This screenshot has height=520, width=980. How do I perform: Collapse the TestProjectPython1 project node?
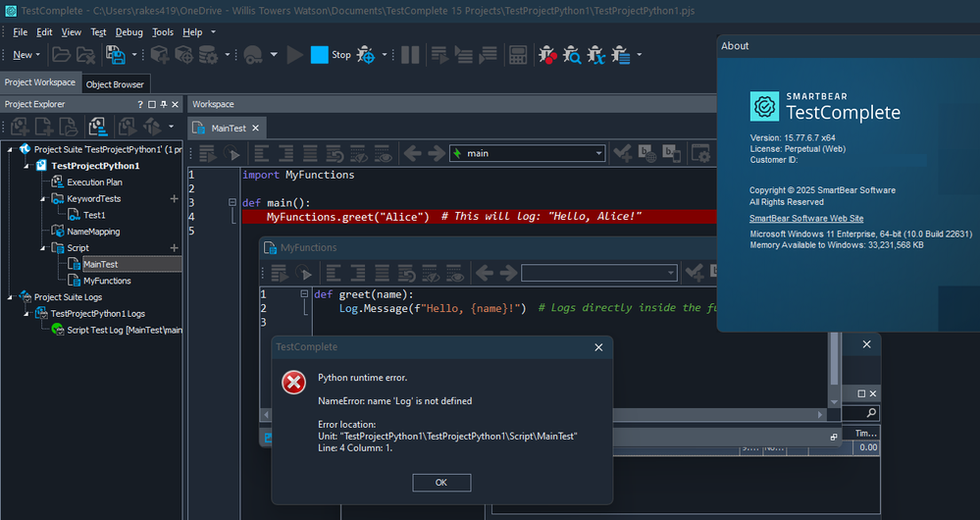click(26, 166)
